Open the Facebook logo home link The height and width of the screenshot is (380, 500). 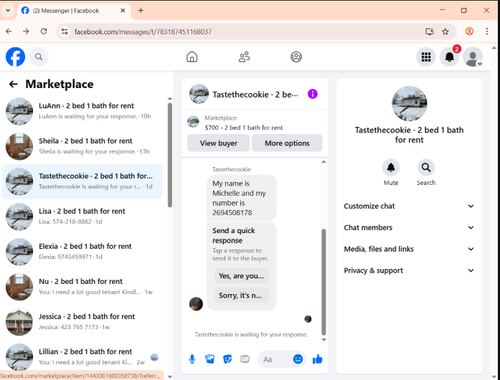coord(15,57)
